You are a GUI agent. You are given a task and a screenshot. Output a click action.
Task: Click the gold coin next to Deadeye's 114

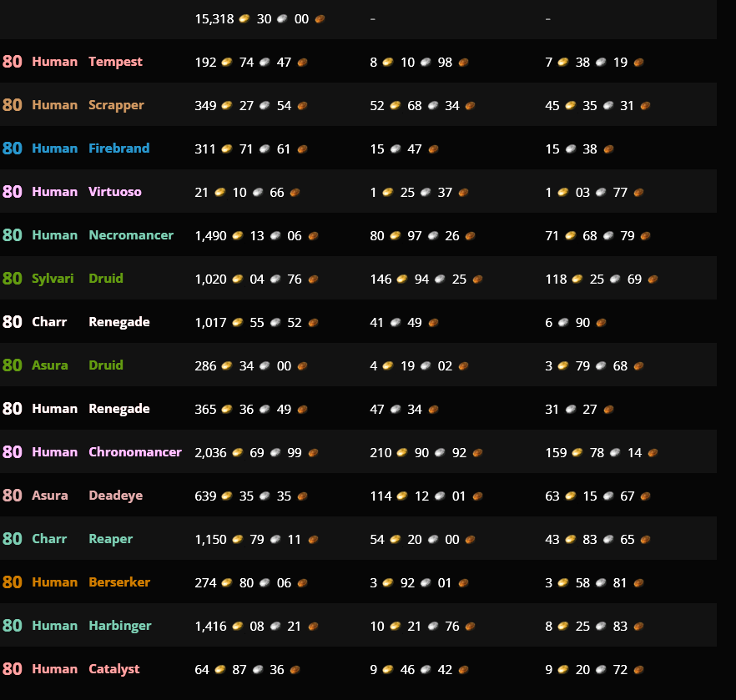pyautogui.click(x=402, y=496)
